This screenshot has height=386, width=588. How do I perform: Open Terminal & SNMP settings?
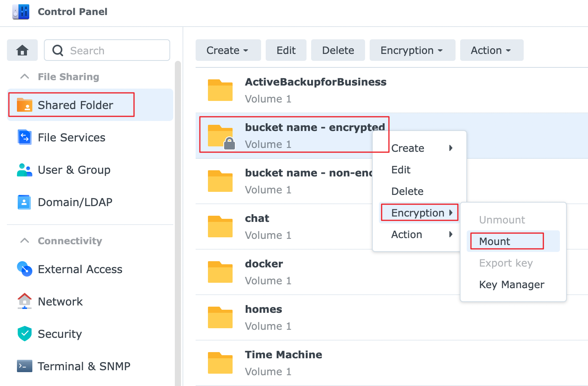[84, 366]
